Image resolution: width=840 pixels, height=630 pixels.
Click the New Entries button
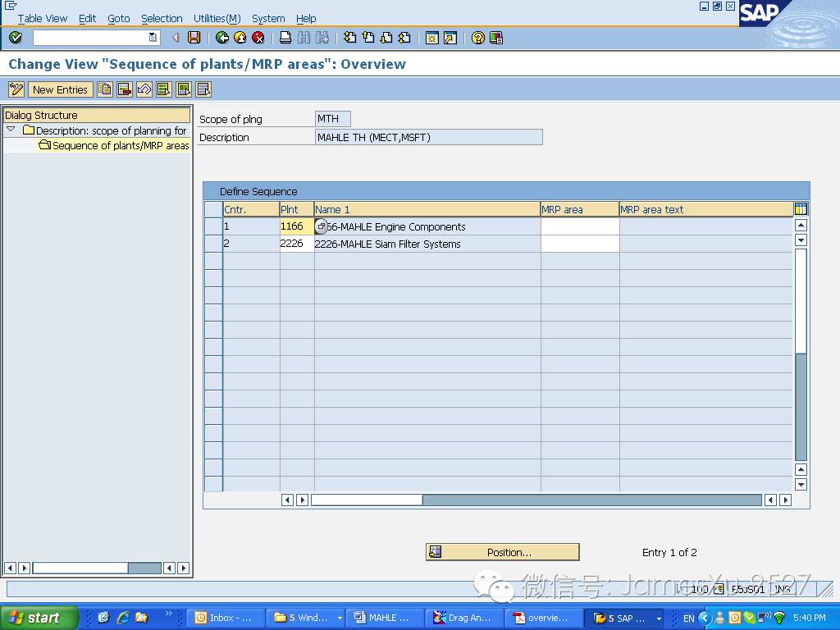point(60,89)
